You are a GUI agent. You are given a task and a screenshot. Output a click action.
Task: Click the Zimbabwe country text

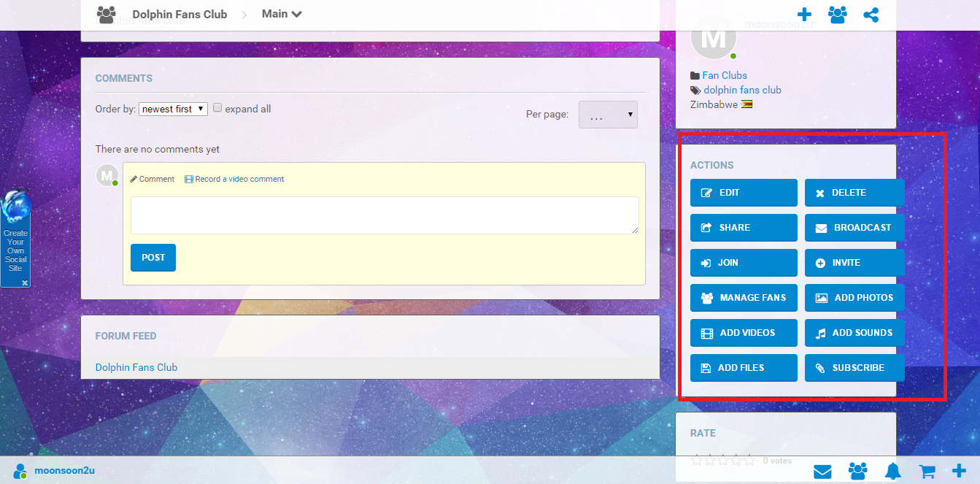[714, 104]
